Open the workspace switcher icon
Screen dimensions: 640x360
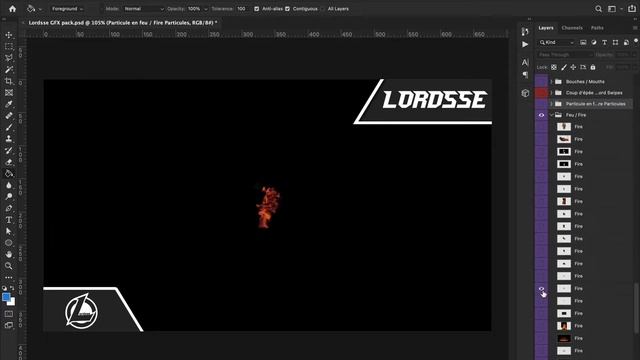pos(612,9)
